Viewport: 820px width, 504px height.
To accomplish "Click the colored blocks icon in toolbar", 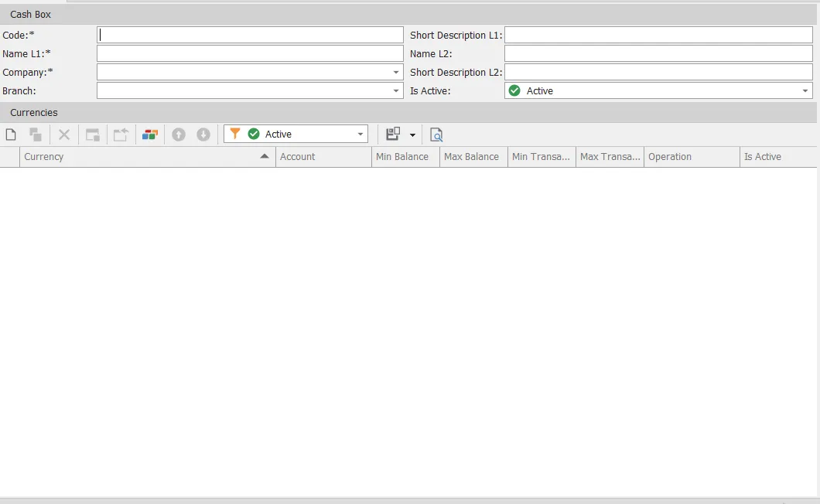I will point(150,135).
